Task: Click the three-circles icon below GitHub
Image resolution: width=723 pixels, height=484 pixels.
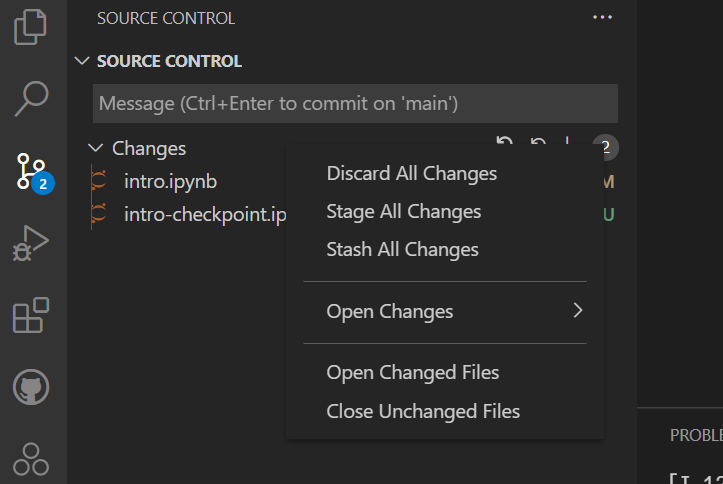Action: (31, 459)
